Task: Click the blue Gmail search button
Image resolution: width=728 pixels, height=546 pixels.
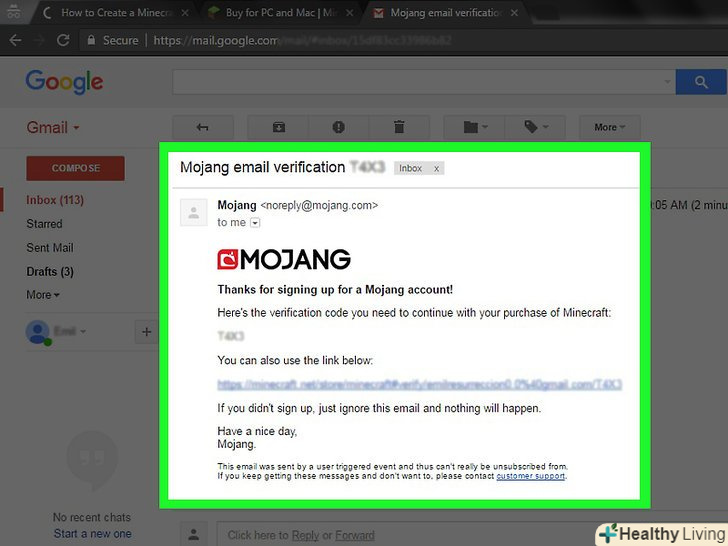Action: click(701, 82)
